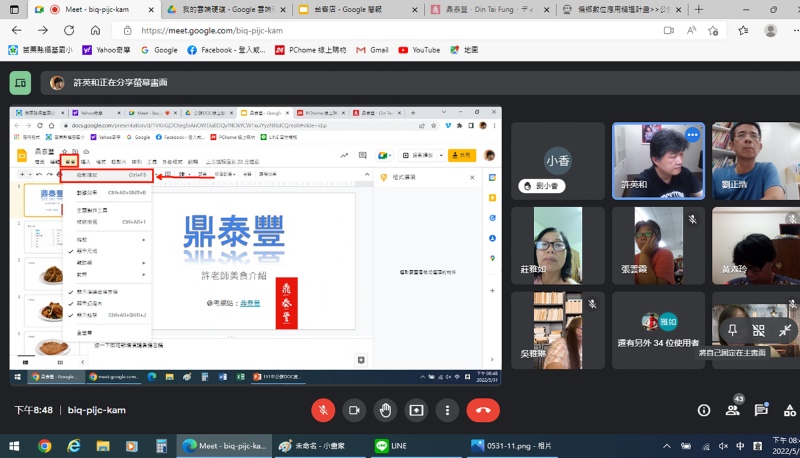Open Meet more options menu
The height and width of the screenshot is (458, 800).
pos(447,410)
